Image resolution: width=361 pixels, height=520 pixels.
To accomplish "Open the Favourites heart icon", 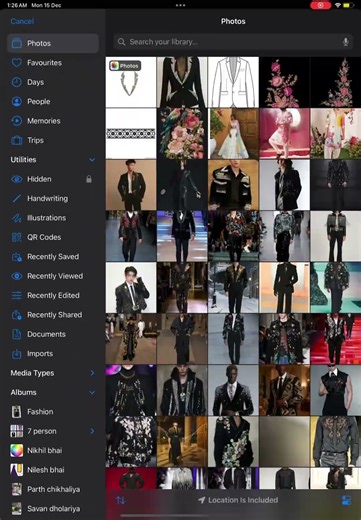I will point(17,63).
